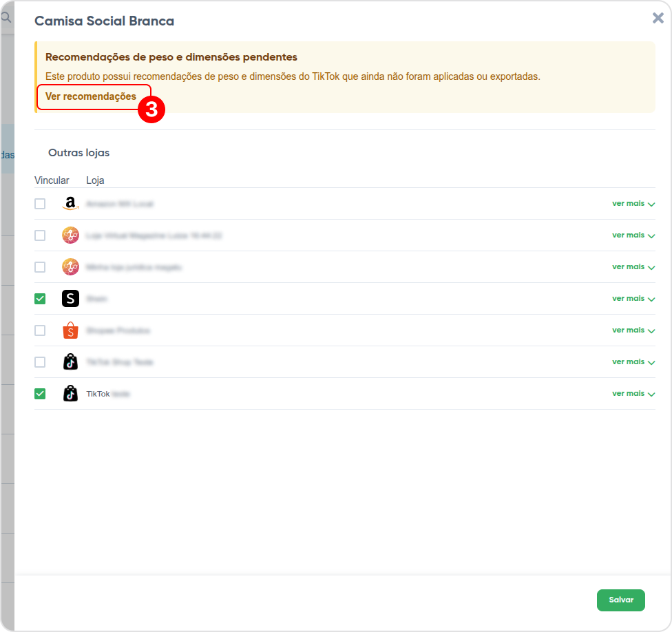Expand 'ver mais' for the last TikTok row
The image size is (672, 632).
[633, 394]
